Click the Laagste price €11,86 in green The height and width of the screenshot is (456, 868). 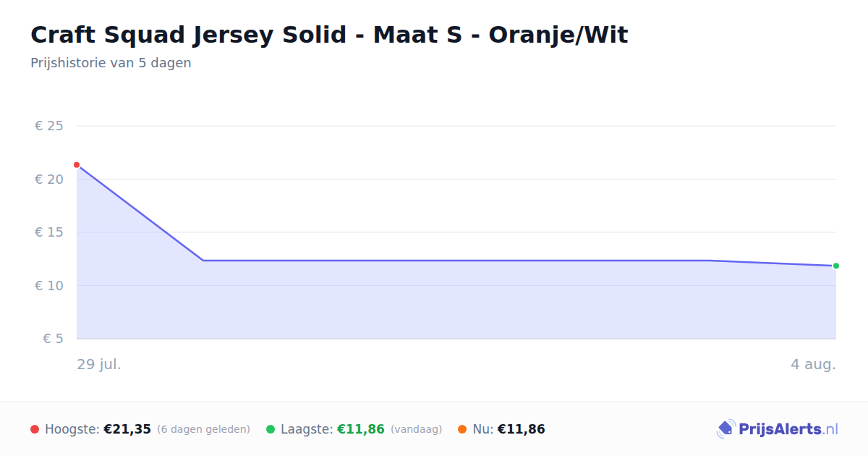(x=361, y=429)
